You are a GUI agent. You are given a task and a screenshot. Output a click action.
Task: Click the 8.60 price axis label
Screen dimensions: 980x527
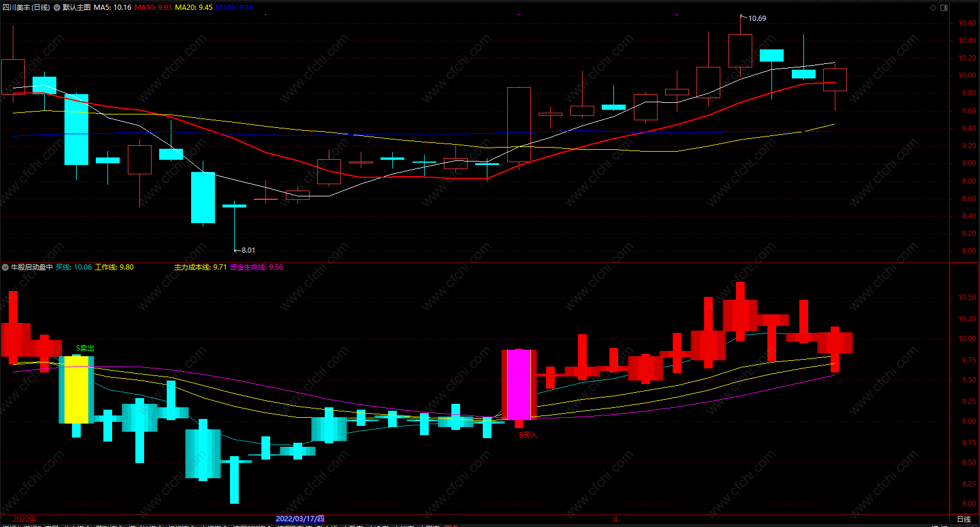click(x=968, y=199)
